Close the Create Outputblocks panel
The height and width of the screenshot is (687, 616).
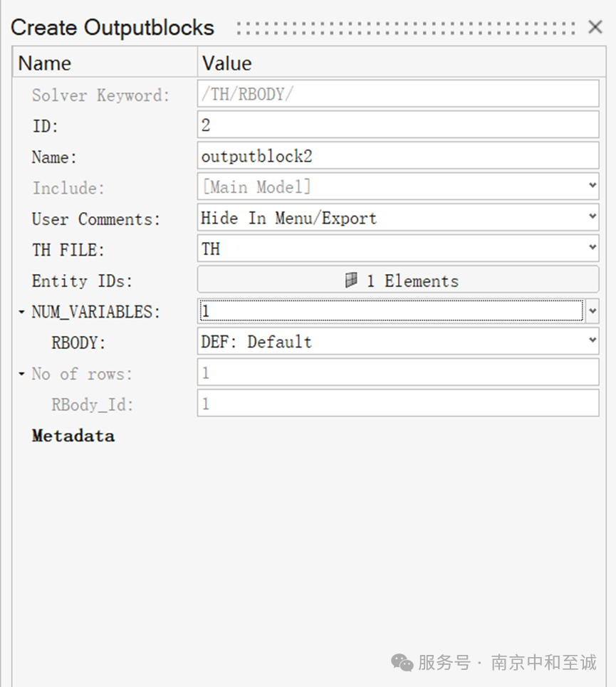[595, 27]
